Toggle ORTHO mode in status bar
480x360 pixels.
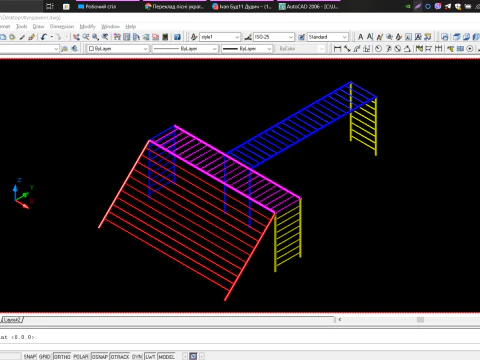coord(62,356)
